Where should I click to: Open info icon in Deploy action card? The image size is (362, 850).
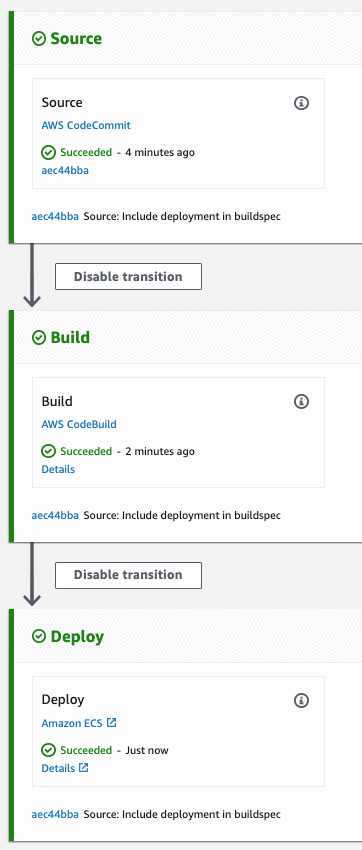tap(301, 700)
